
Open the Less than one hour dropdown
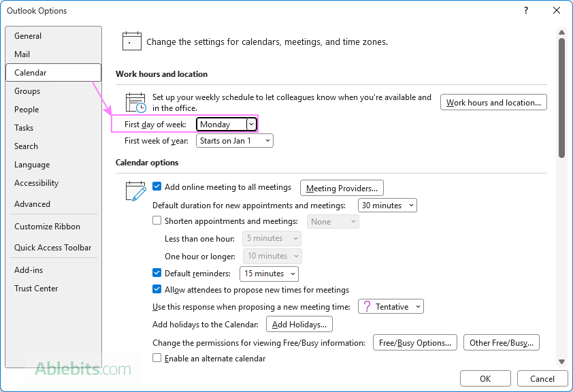272,238
